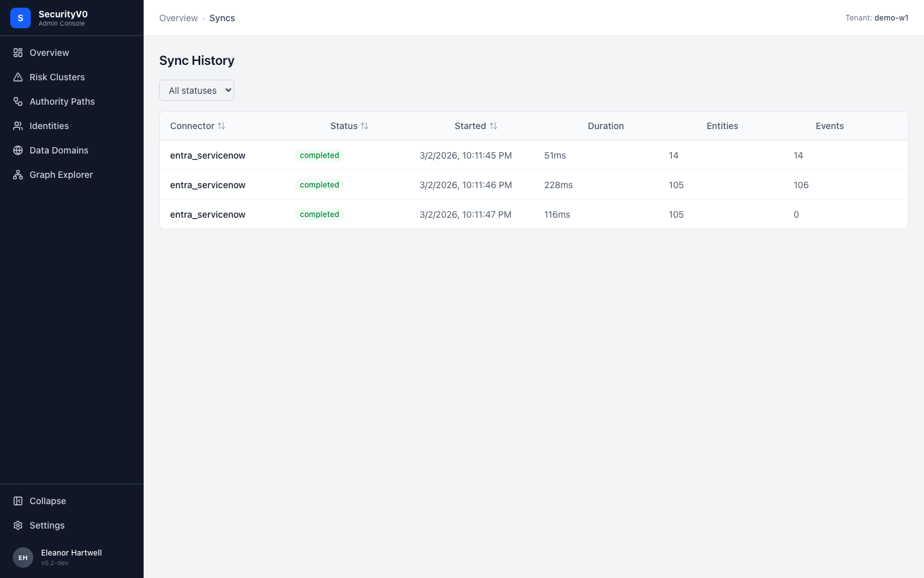Click the Settings gear icon
Screen dimensions: 924x578
[x=18, y=525]
